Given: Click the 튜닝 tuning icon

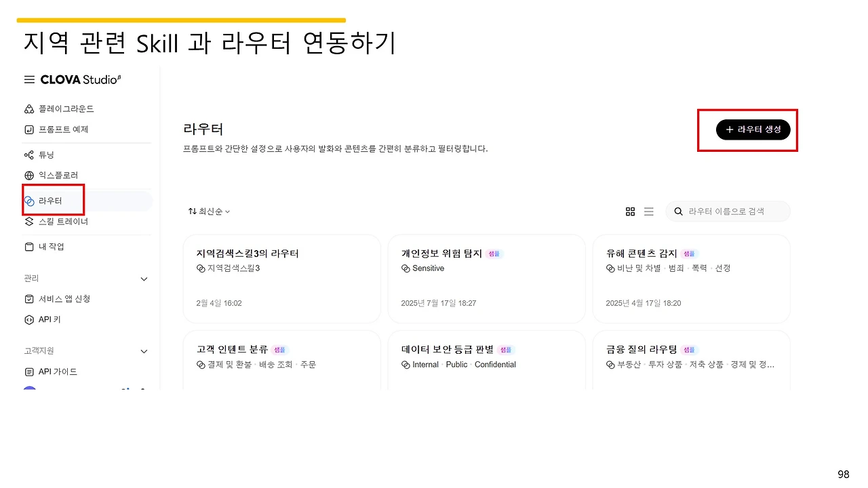Looking at the screenshot, I should pos(30,154).
